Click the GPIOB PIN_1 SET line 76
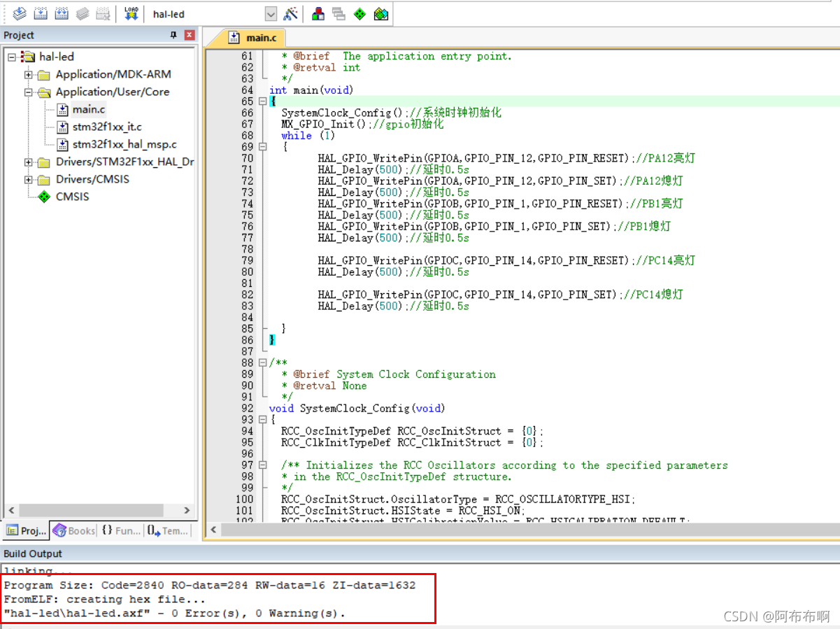Viewport: 840px width, 629px height. [494, 226]
